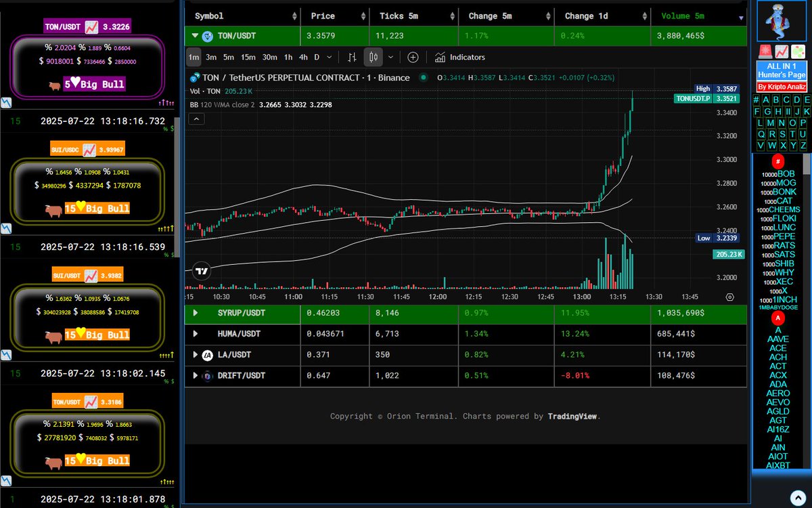Viewport: 812px width, 508px height.
Task: Select the 15m timeframe
Action: click(x=248, y=58)
